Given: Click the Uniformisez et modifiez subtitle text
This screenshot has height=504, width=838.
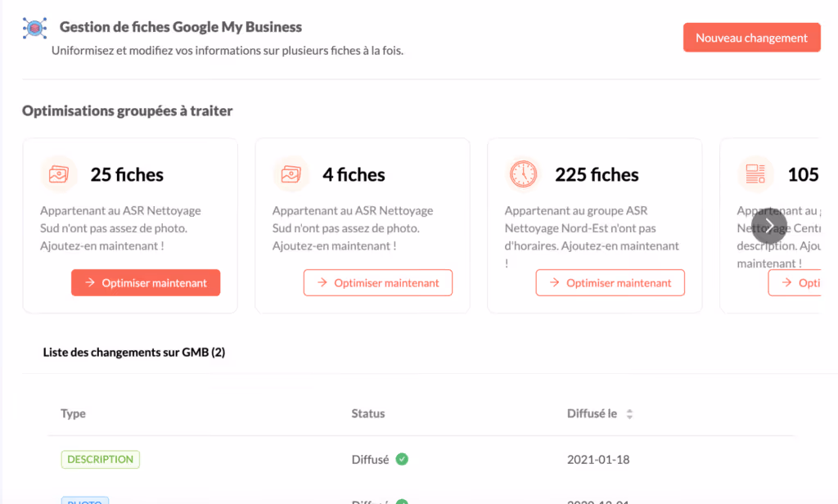Looking at the screenshot, I should click(x=228, y=51).
